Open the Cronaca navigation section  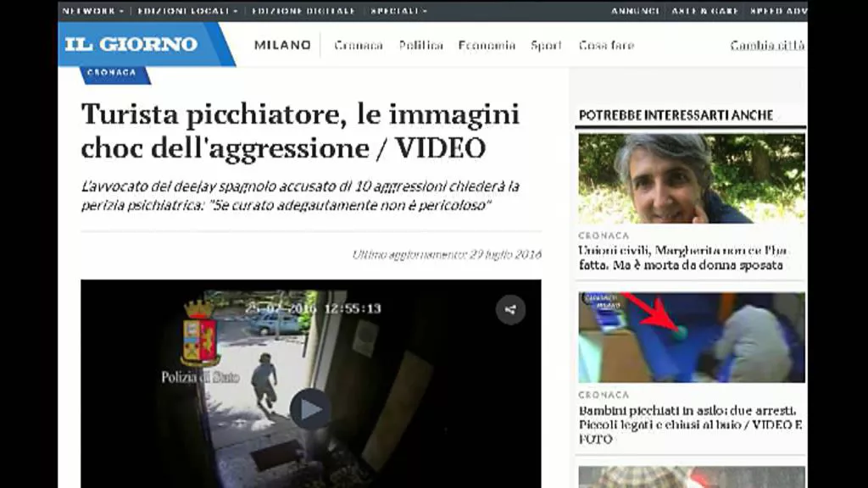point(359,46)
